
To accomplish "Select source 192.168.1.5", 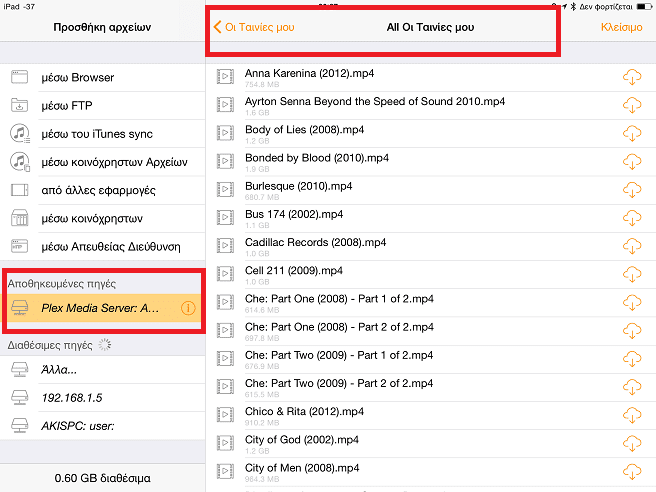I will (102, 398).
